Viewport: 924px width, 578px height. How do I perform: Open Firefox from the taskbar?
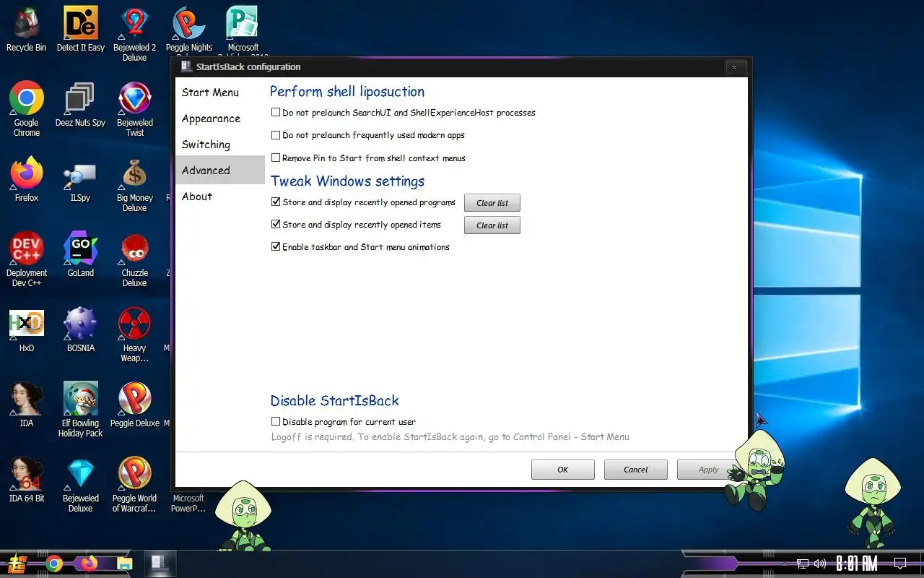tap(89, 564)
